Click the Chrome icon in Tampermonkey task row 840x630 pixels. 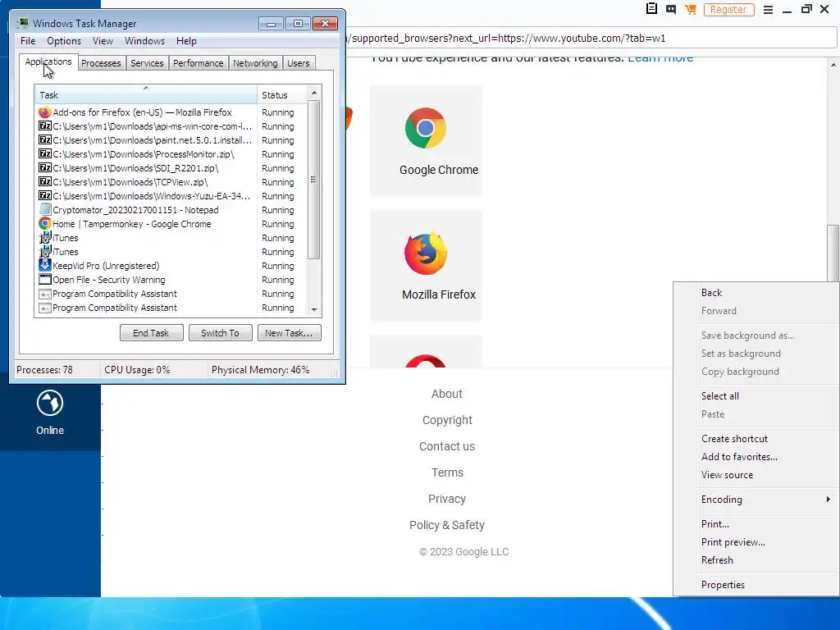click(x=45, y=224)
